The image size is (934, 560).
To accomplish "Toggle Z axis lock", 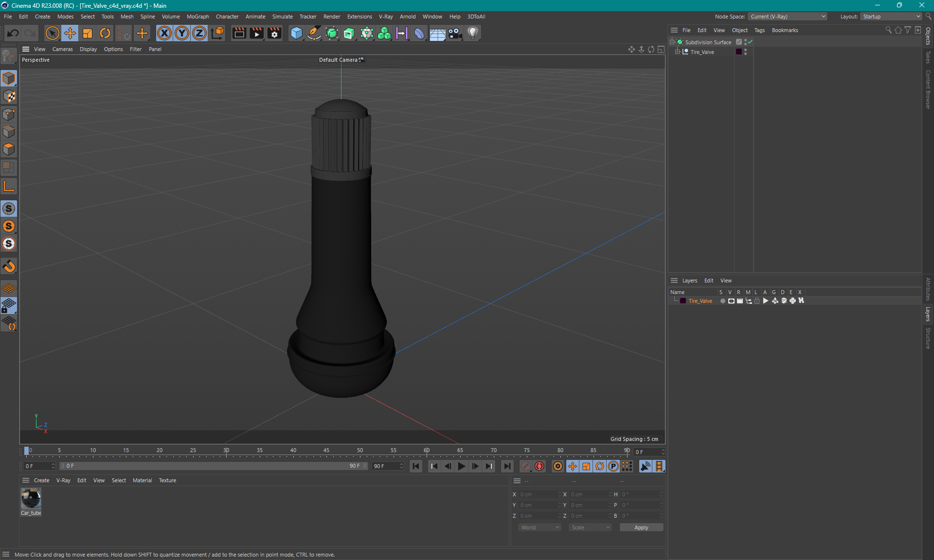I will click(199, 33).
